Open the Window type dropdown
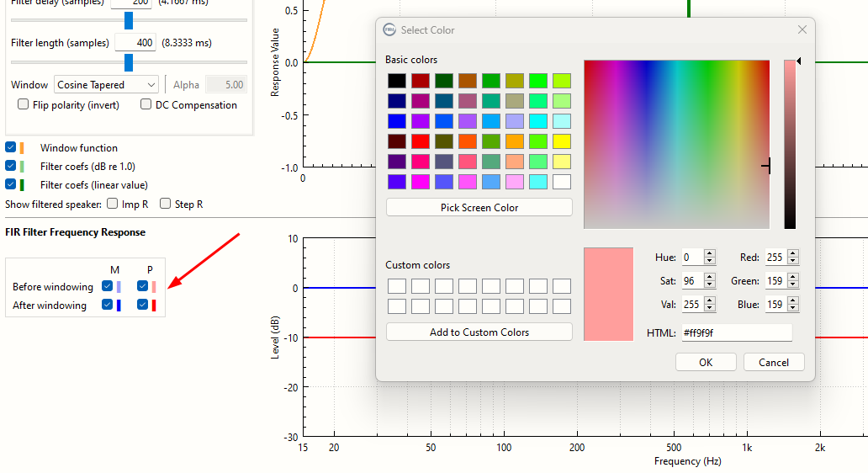Viewport: 868px width, 473px height. coord(106,85)
